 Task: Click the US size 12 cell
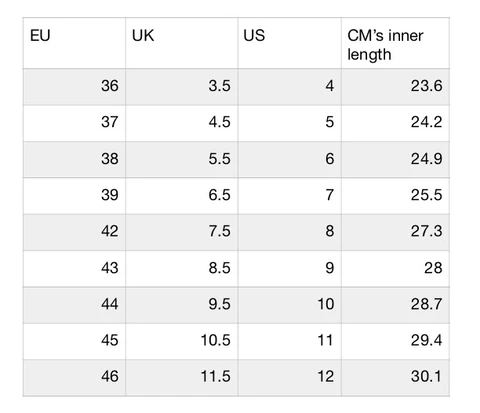290,377
